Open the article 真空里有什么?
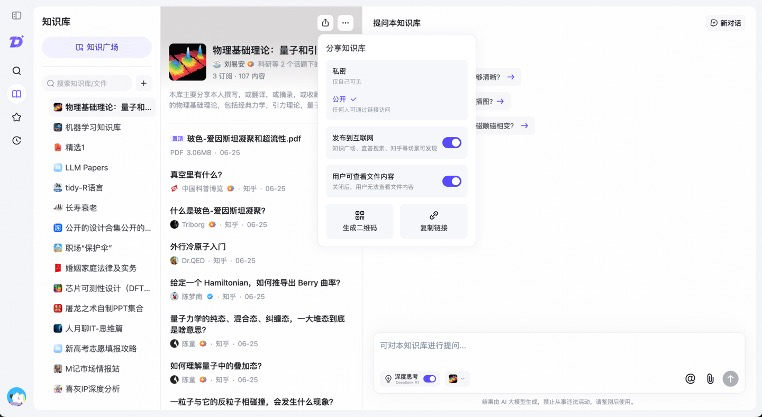This screenshot has height=418, width=762. click(x=196, y=174)
